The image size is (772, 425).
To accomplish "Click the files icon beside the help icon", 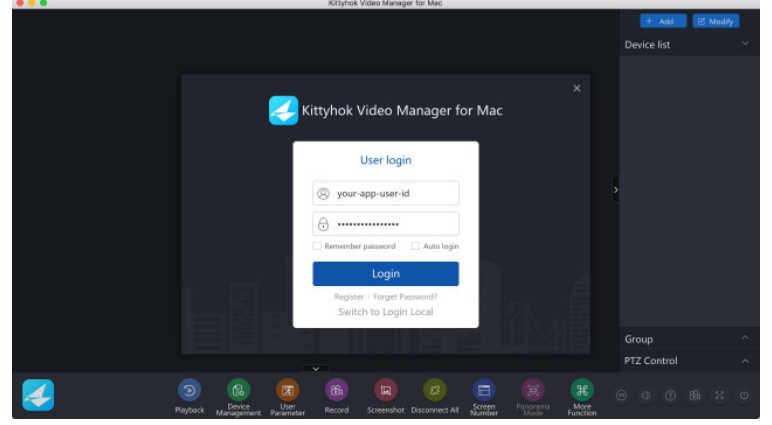I will coord(695,395).
